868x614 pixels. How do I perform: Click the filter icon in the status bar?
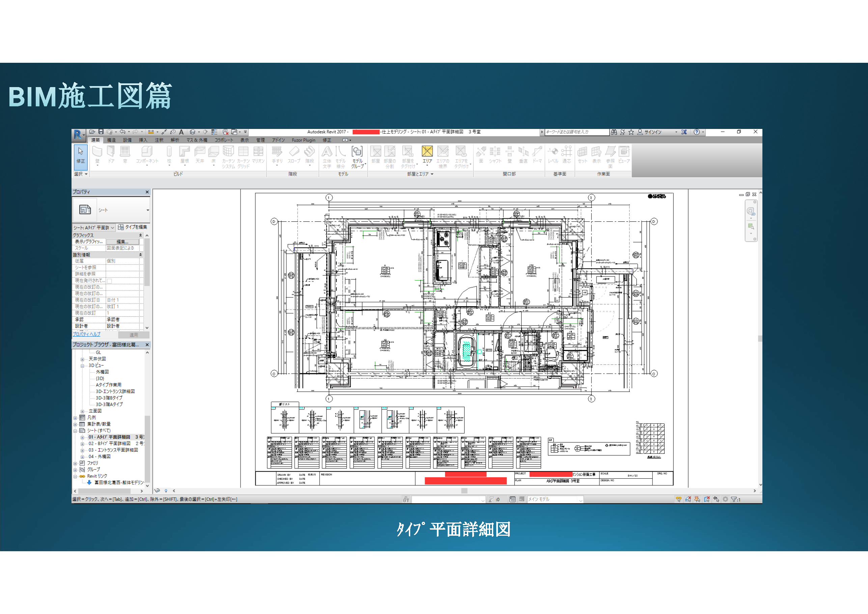[x=733, y=499]
